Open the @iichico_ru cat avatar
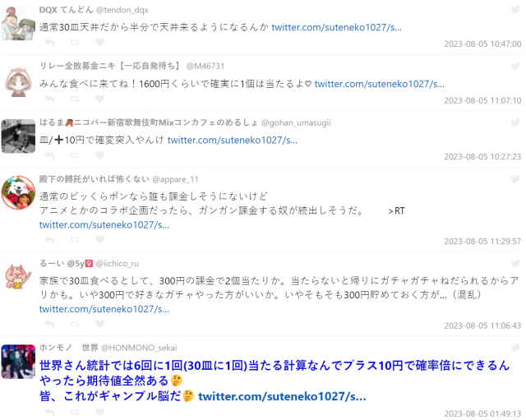Screen dimensions: 526x420 (18, 277)
